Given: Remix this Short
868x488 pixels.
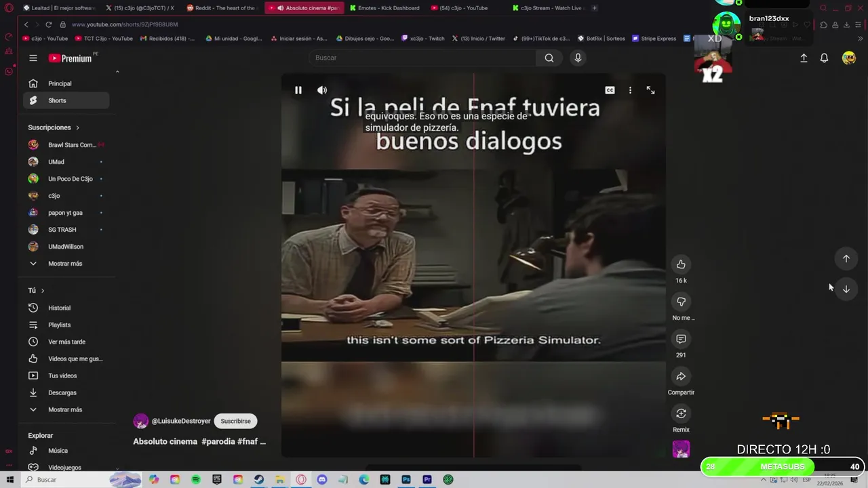Looking at the screenshot, I should click(x=681, y=413).
